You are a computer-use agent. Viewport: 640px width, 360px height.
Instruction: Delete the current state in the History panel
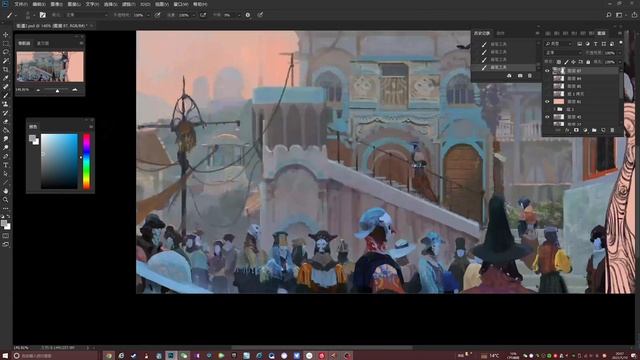pyautogui.click(x=530, y=76)
